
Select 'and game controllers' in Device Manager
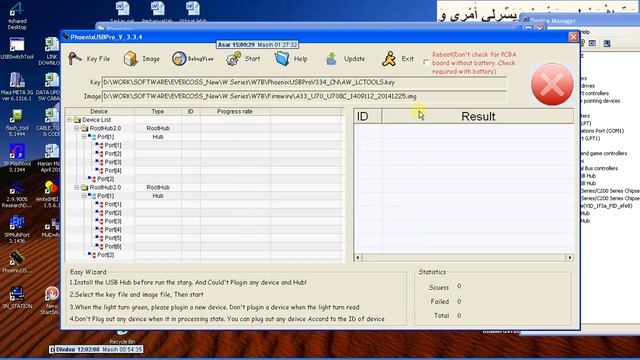pos(603,153)
